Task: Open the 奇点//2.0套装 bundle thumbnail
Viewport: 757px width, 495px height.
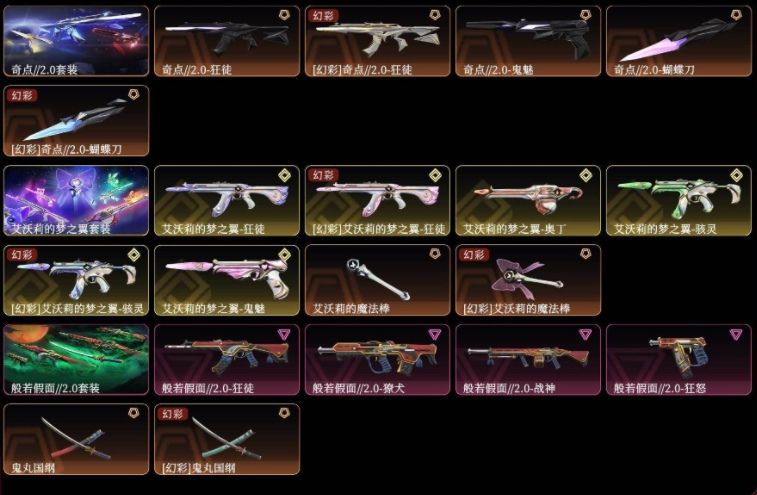Action: pos(76,41)
